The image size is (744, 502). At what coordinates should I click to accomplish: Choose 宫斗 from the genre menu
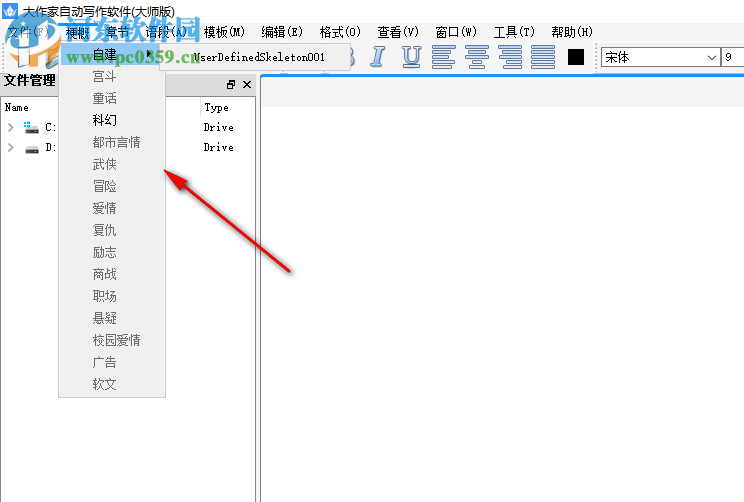(x=112, y=76)
